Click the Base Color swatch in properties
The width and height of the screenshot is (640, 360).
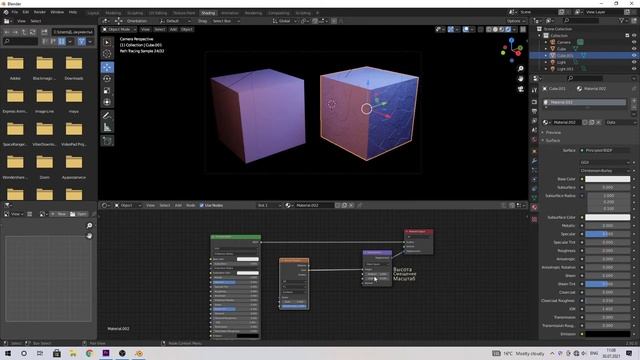(x=607, y=179)
